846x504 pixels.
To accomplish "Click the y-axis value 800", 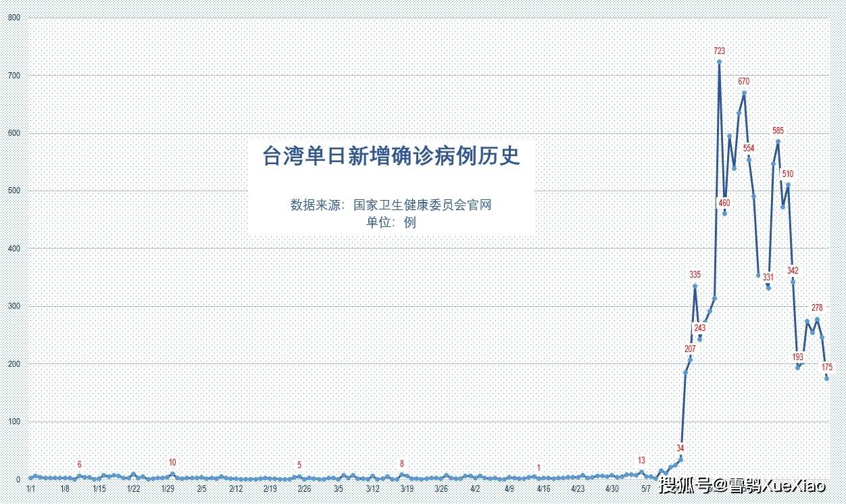I will tap(14, 17).
